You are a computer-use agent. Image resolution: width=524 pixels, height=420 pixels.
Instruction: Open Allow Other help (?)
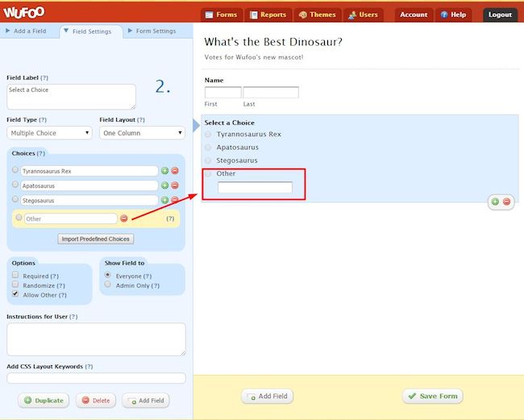pos(63,295)
